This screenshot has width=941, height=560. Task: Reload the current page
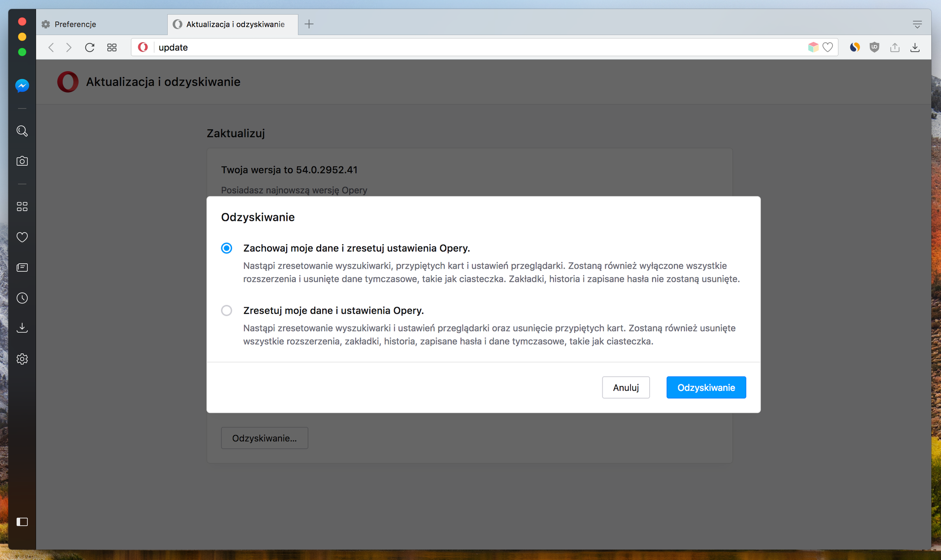coord(90,47)
